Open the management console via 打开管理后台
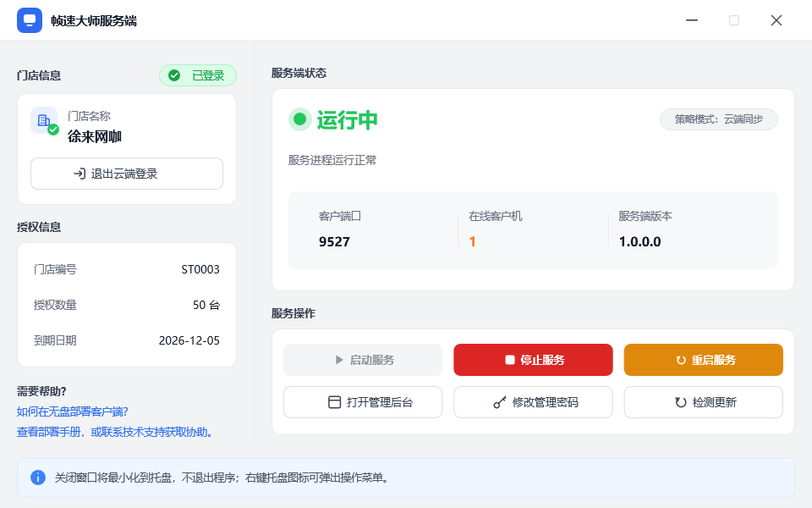812x508 pixels. pyautogui.click(x=363, y=402)
